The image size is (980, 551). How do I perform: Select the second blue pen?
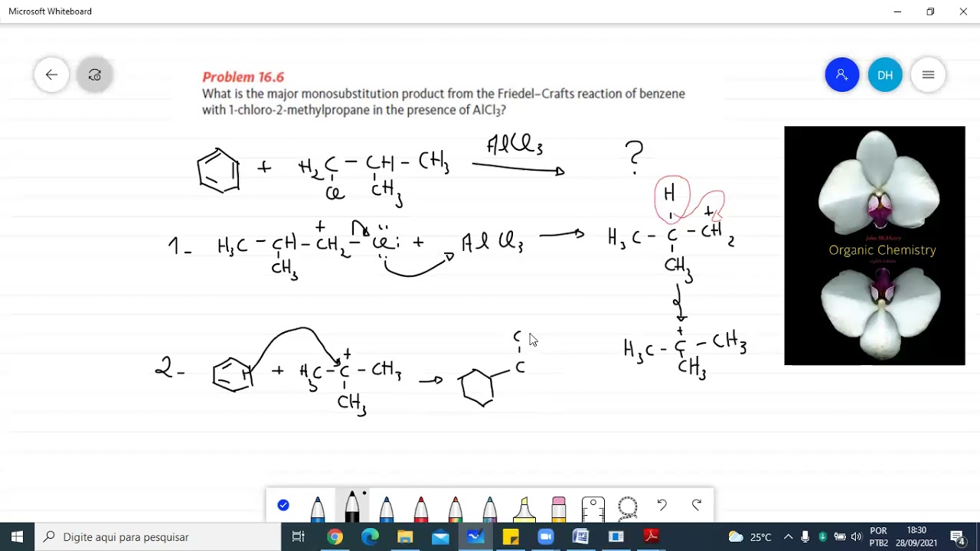[387, 507]
